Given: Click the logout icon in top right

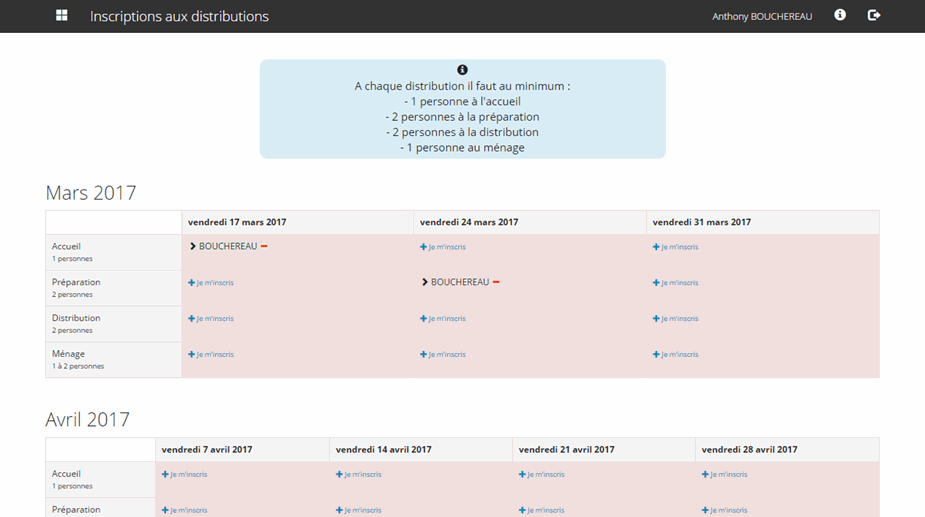Looking at the screenshot, I should pyautogui.click(x=873, y=16).
